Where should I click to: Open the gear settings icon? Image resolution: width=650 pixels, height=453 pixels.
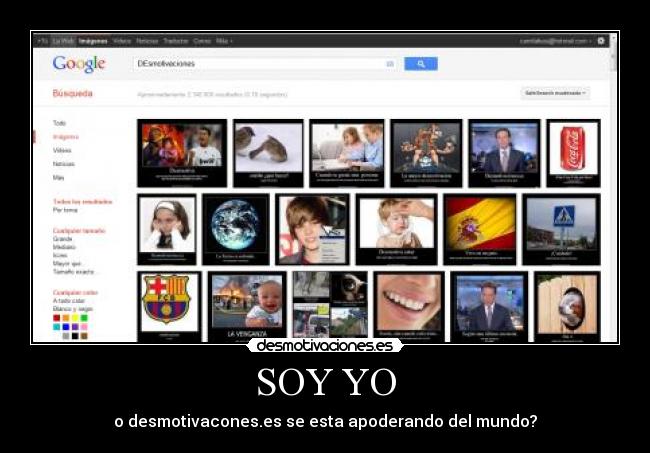(601, 41)
